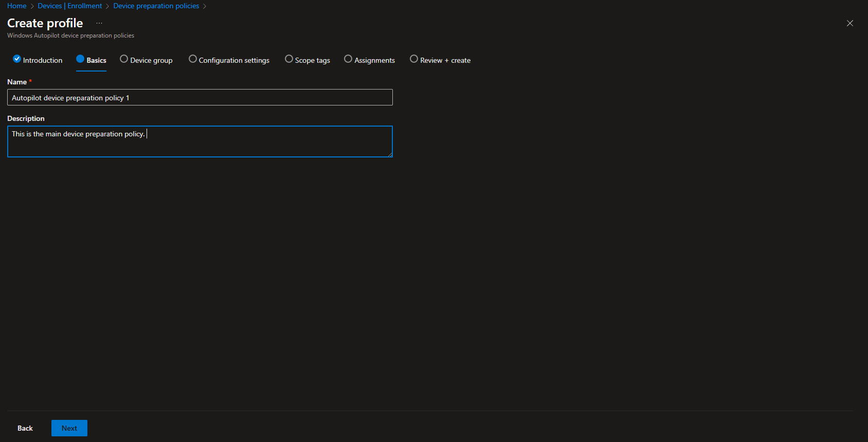Click the Name field label
The height and width of the screenshot is (442, 868).
pyautogui.click(x=17, y=82)
